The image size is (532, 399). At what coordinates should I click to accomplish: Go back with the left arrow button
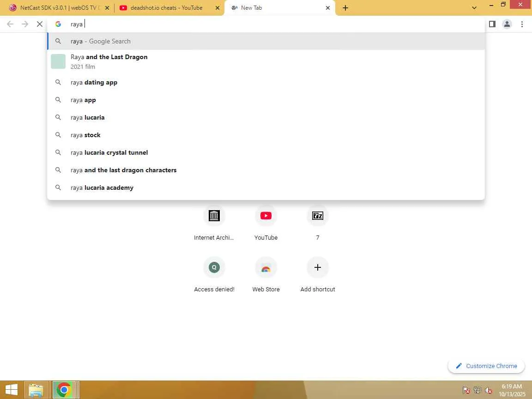tap(10, 24)
